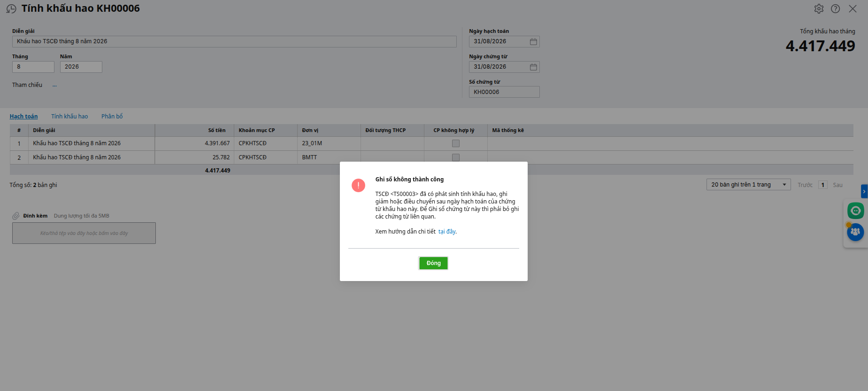868x391 pixels.
Task: Toggle CP không hợp lý for row 1
Action: click(x=455, y=143)
